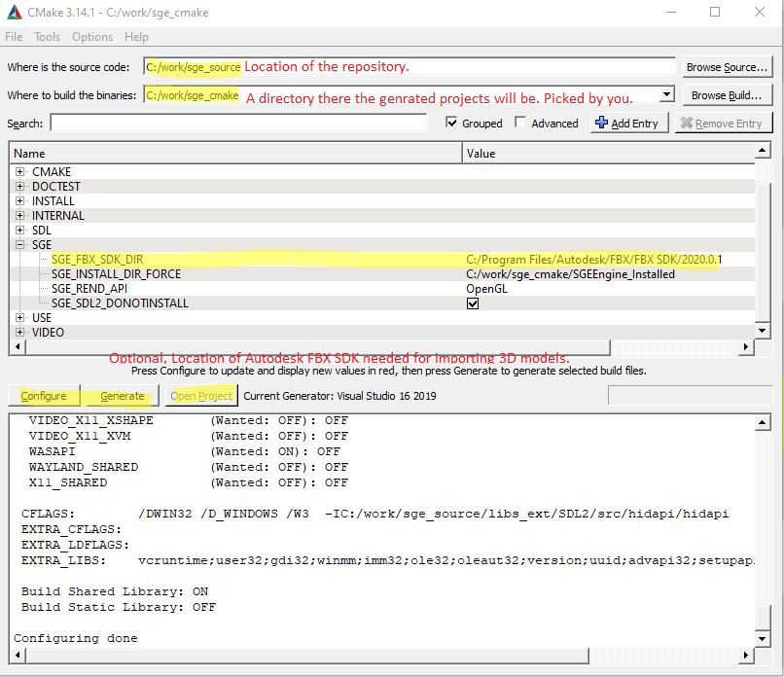Screen dimensions: 784x677
Task: Click the SGEEngine_Installed path value
Action: click(x=571, y=274)
